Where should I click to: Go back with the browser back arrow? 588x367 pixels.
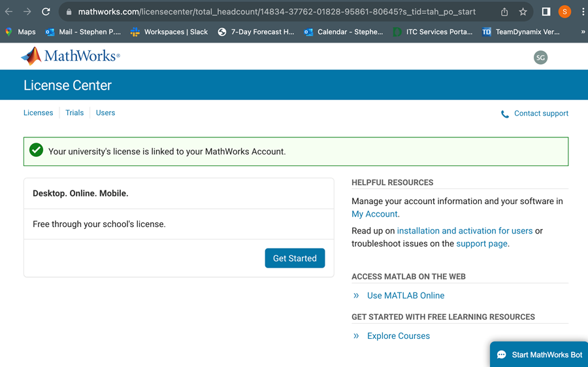[8, 12]
